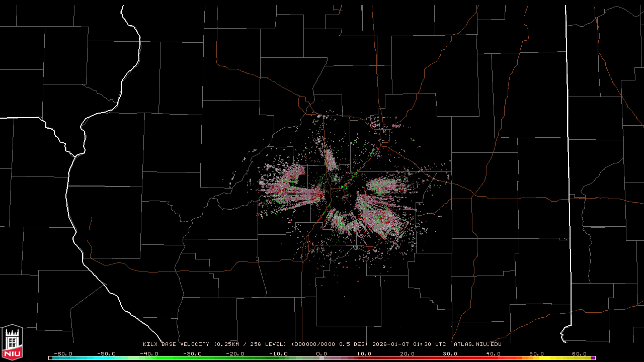Click the 30.0 red scale label
The width and height of the screenshot is (644, 362).
click(450, 353)
